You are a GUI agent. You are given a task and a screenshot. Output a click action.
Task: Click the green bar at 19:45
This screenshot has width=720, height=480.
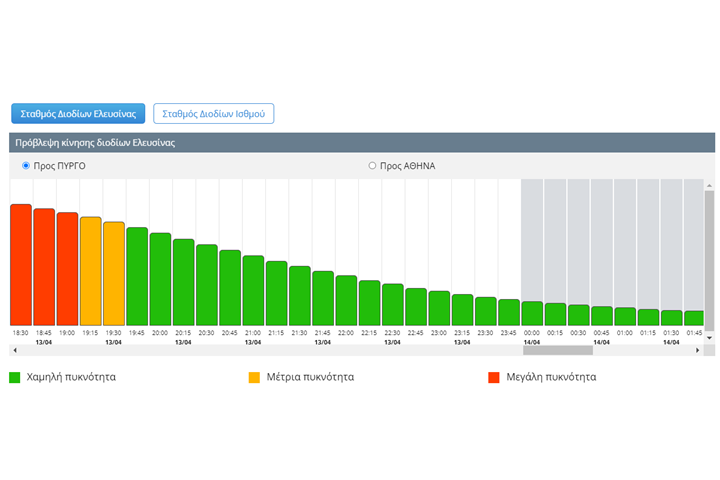click(137, 277)
